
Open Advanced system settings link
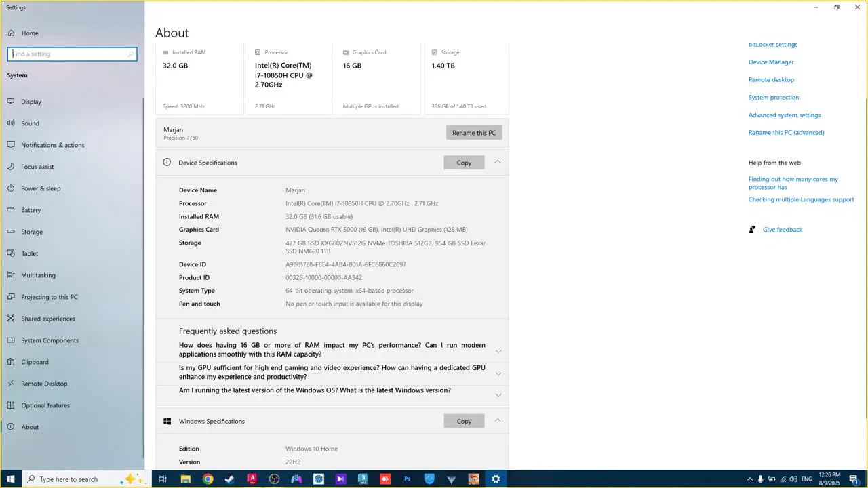tap(785, 115)
